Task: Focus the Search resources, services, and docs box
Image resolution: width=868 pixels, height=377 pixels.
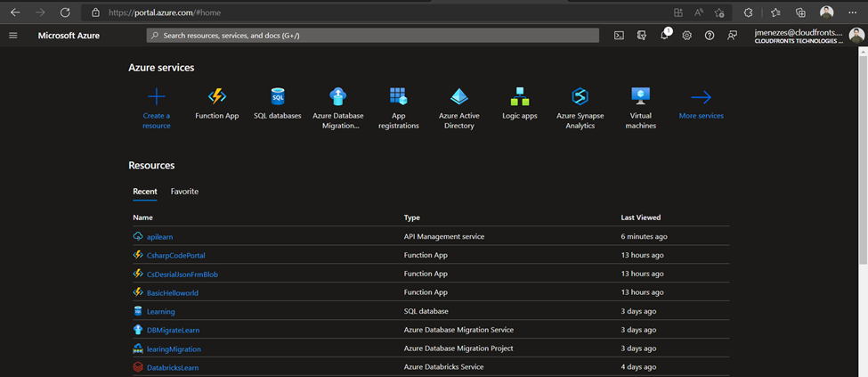Action: pos(372,36)
